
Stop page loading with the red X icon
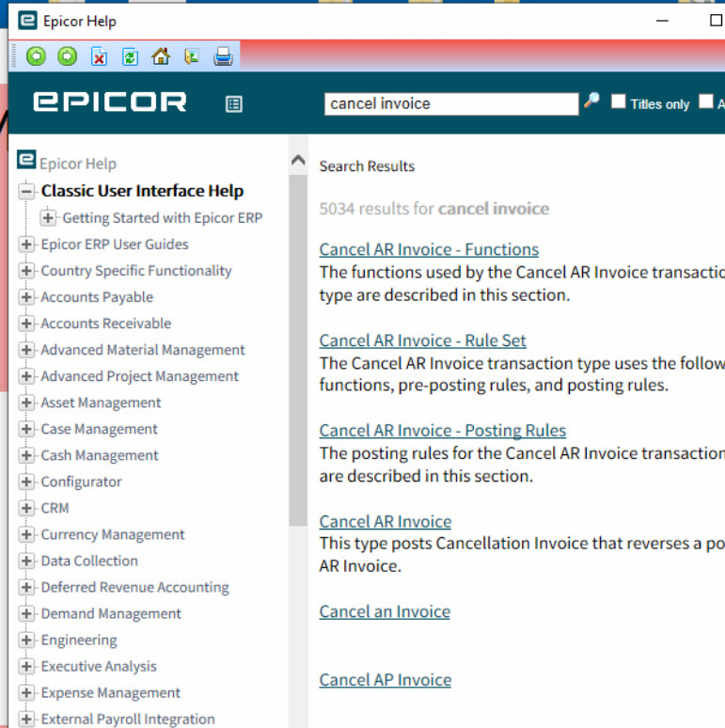pyautogui.click(x=99, y=56)
